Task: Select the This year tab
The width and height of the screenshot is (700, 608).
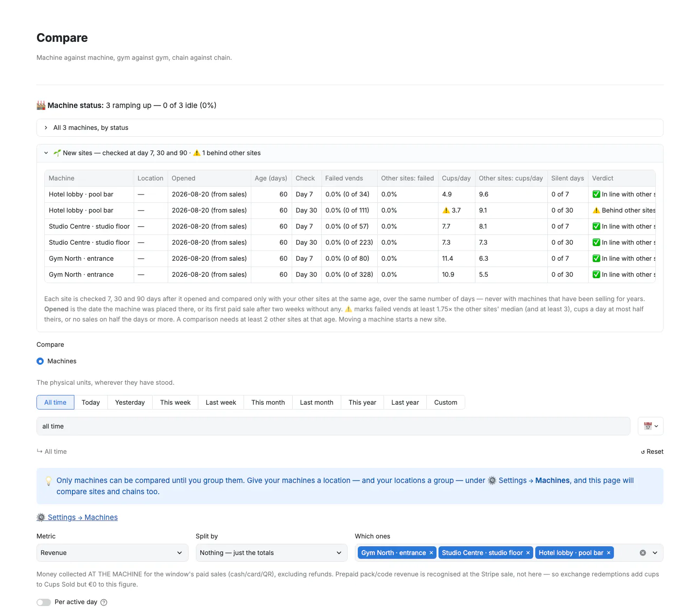Action: [363, 402]
